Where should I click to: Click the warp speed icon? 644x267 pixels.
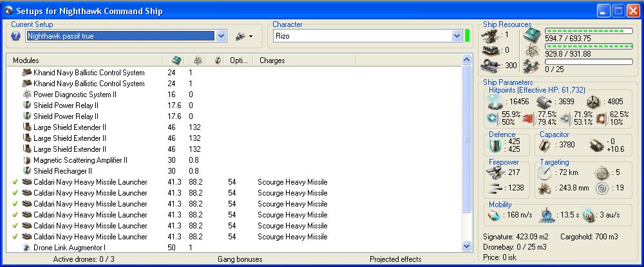point(590,216)
